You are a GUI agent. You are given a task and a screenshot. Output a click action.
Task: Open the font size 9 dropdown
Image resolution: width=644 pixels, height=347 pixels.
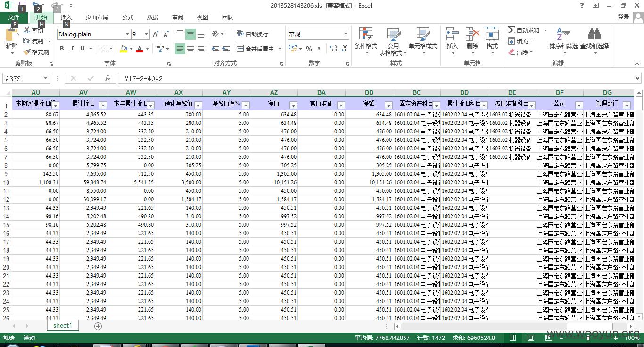pyautogui.click(x=147, y=34)
